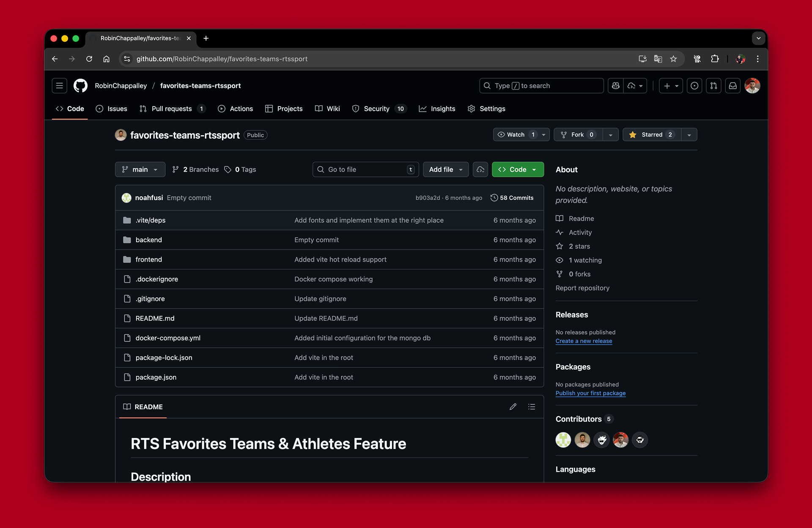Toggle the Starred button to unstar

click(651, 135)
